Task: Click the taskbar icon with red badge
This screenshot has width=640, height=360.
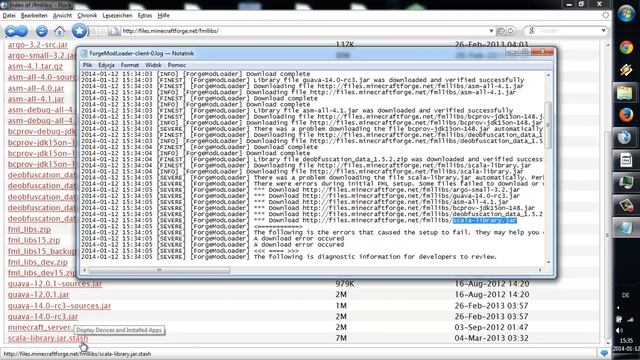Action: tap(626, 205)
